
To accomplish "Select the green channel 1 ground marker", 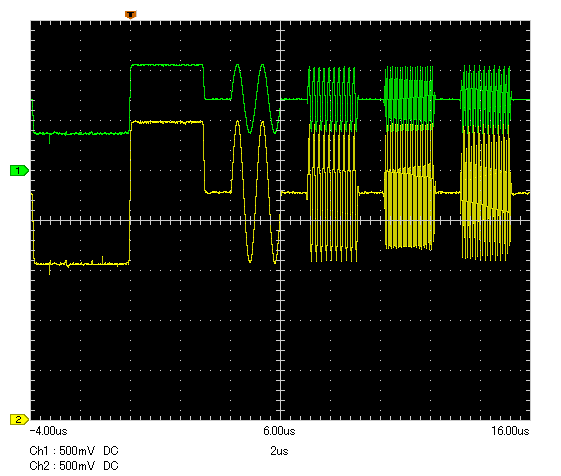I will (x=19, y=171).
